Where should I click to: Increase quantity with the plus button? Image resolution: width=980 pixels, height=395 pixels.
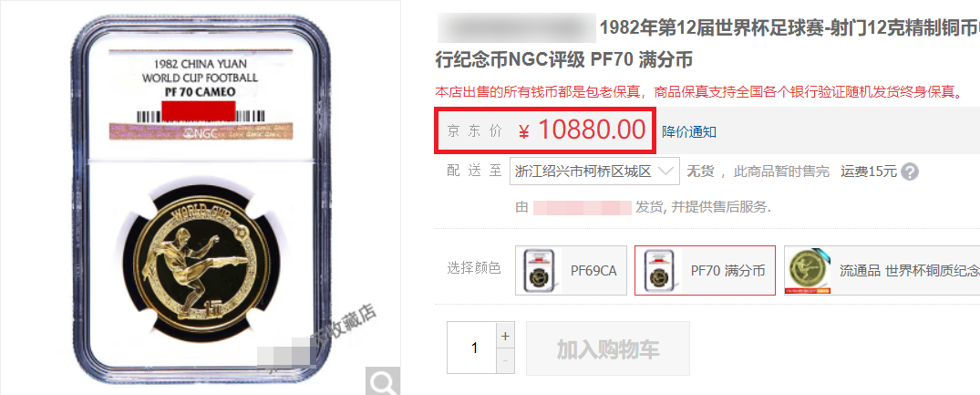[505, 337]
